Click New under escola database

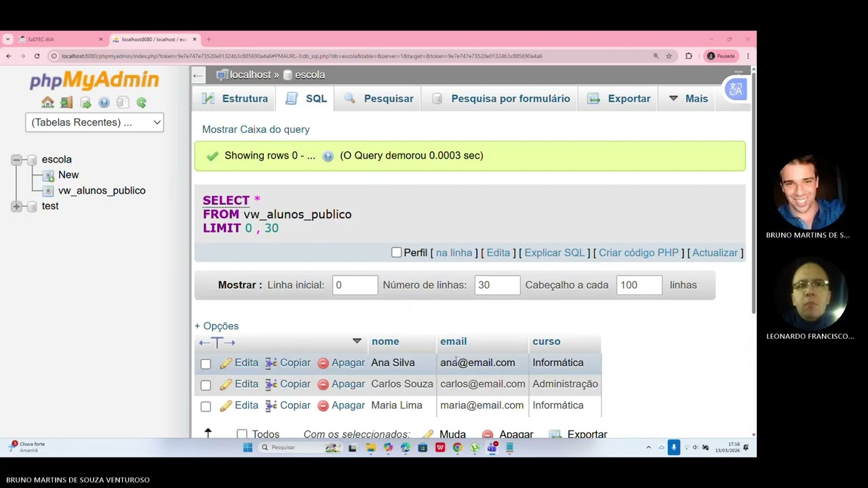(68, 175)
